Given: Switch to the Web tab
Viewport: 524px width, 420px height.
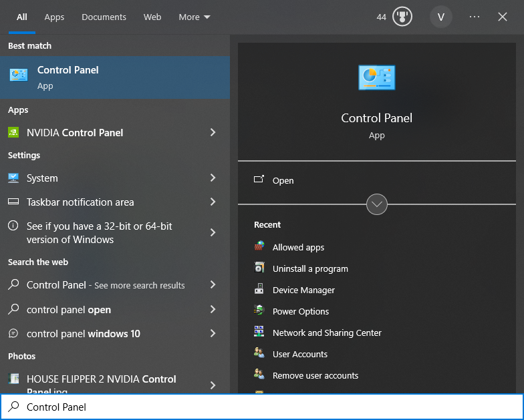Looking at the screenshot, I should coord(152,17).
